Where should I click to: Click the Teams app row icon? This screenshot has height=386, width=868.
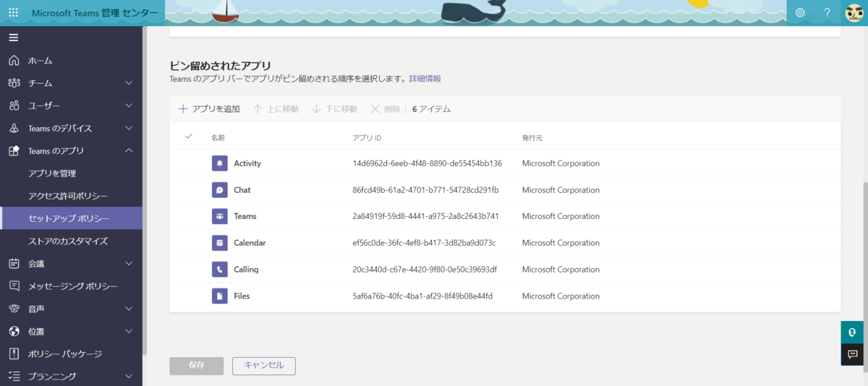tap(219, 216)
